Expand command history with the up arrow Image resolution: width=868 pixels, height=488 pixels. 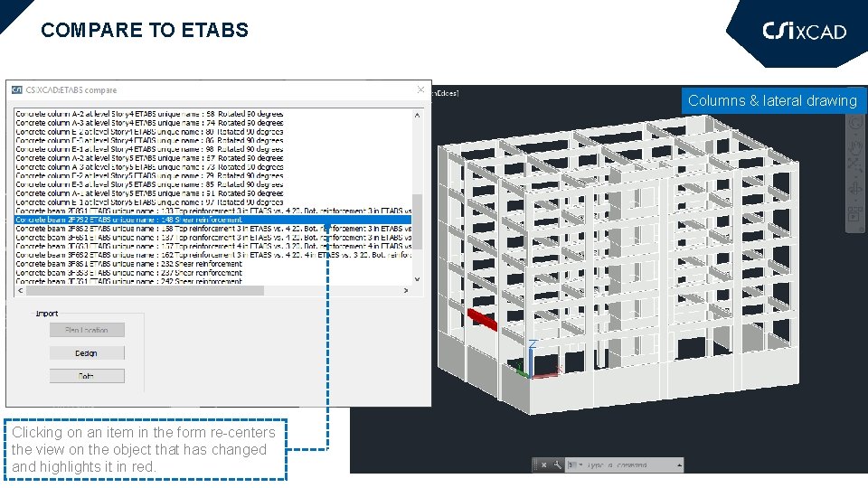tap(679, 465)
